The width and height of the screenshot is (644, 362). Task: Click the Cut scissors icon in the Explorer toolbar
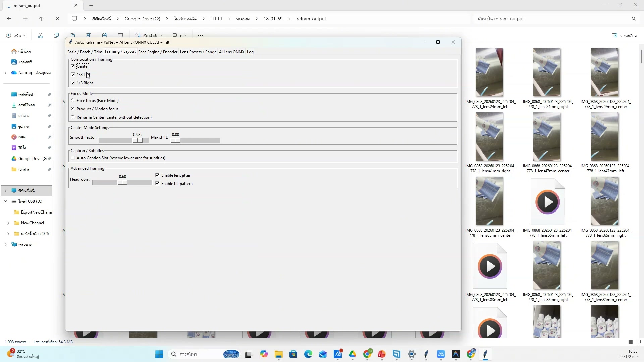pos(40,35)
